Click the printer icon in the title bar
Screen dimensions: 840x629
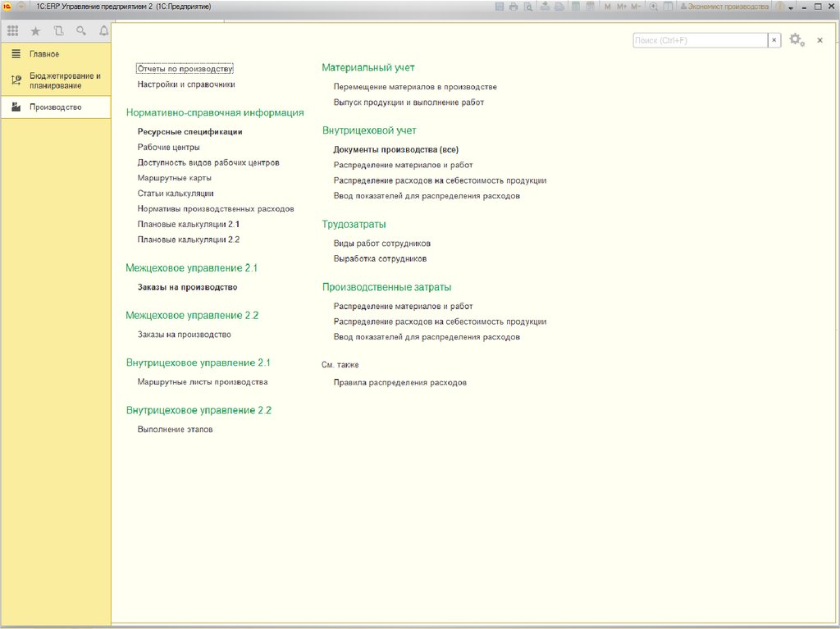click(x=514, y=7)
